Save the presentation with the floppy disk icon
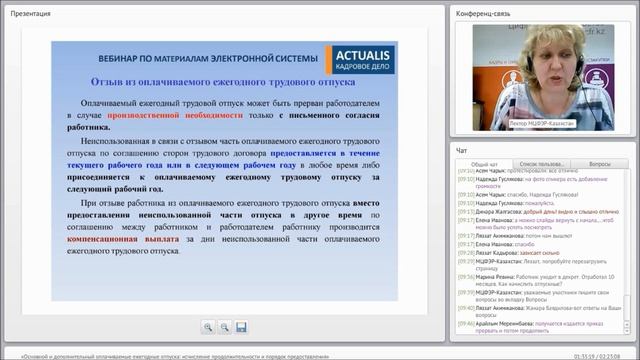640x360 pixels. coord(241,327)
